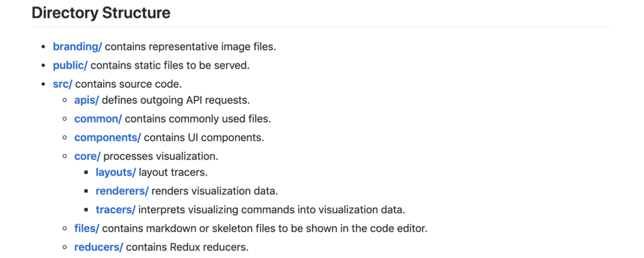Open the layouts/ subfolder link
Viewport: 644px width, 258px height.
coord(116,172)
